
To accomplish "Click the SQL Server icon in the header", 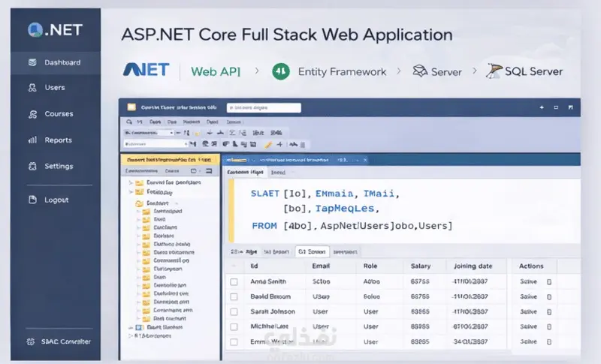I will [x=494, y=71].
